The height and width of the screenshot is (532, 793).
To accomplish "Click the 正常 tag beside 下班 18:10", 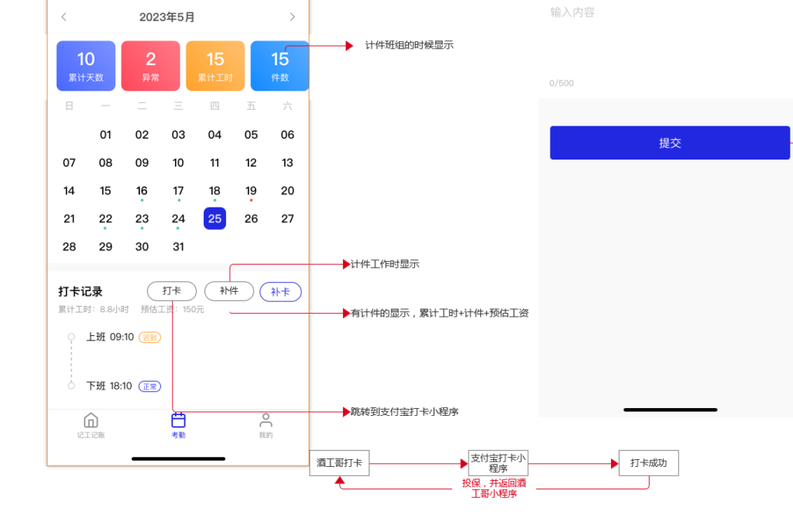I will 149,387.
